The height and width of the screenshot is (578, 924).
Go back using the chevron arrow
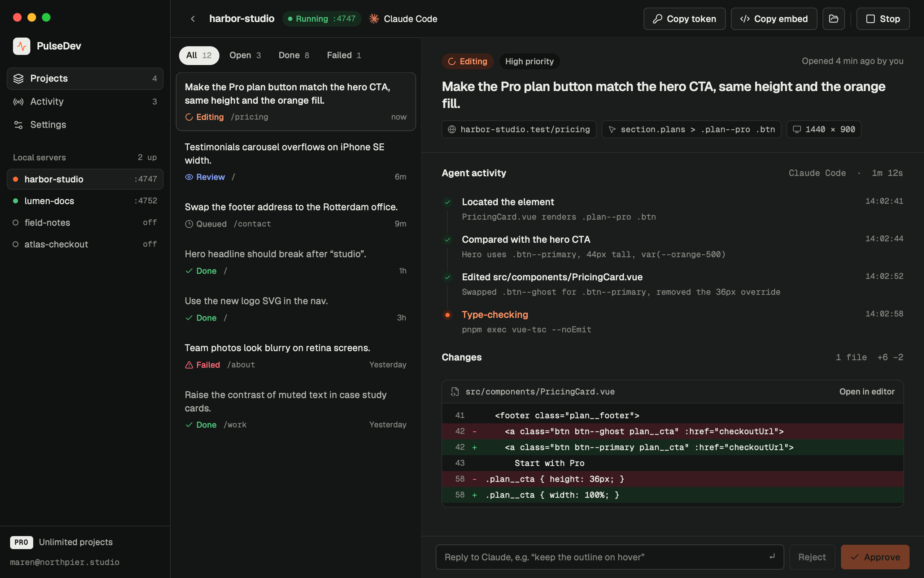pos(193,19)
